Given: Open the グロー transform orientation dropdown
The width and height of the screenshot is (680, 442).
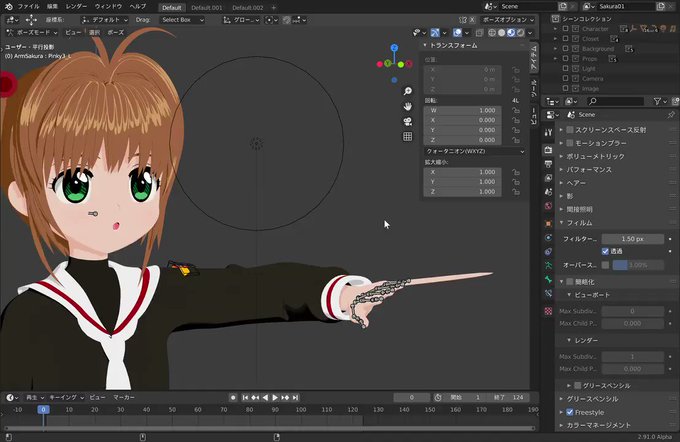Looking at the screenshot, I should coord(241,20).
